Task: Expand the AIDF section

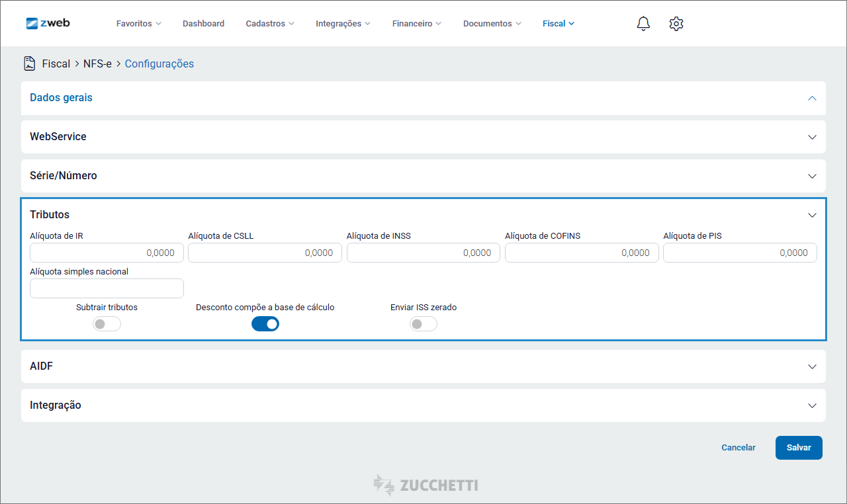Action: (x=812, y=366)
